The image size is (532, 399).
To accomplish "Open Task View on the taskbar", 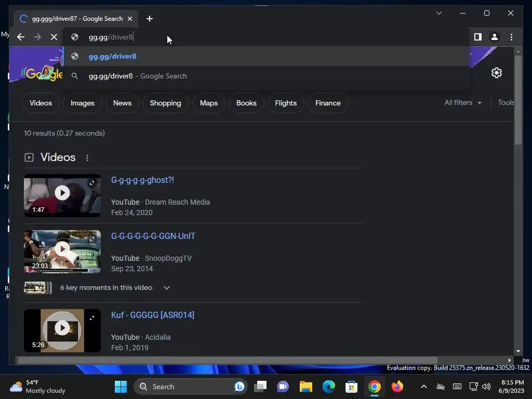I will [x=261, y=387].
